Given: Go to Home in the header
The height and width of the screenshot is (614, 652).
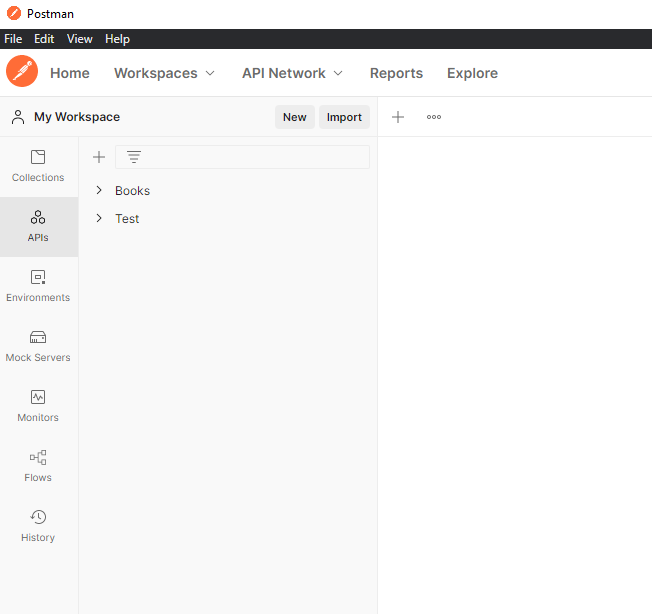Looking at the screenshot, I should (x=70, y=73).
